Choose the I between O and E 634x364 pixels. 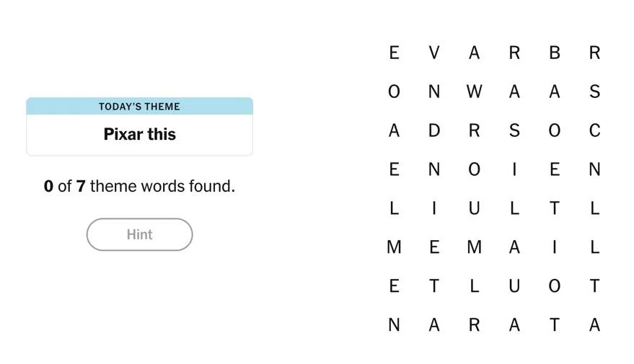pos(514,169)
